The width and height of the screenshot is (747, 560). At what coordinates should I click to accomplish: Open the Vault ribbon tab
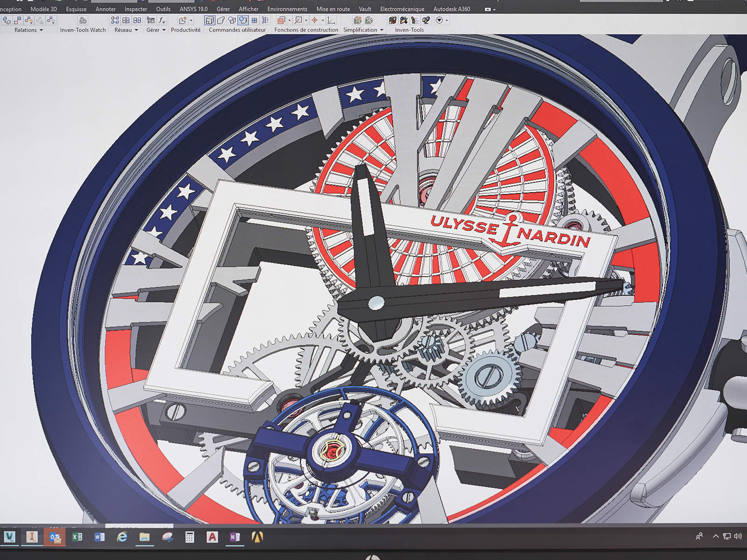click(365, 9)
